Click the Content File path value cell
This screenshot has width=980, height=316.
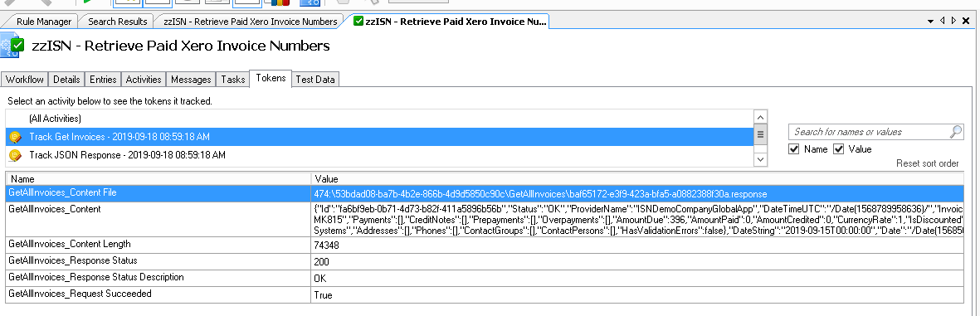(637, 193)
